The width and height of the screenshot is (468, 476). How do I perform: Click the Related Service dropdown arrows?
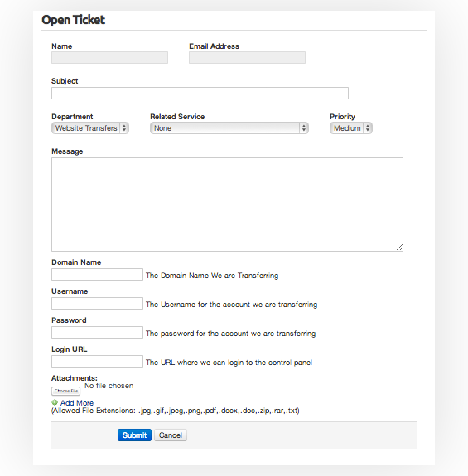[304, 128]
